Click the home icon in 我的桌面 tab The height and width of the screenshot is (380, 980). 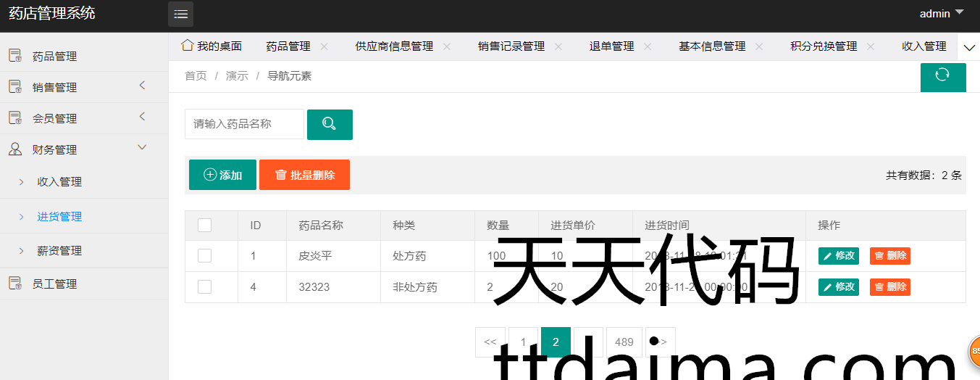187,46
